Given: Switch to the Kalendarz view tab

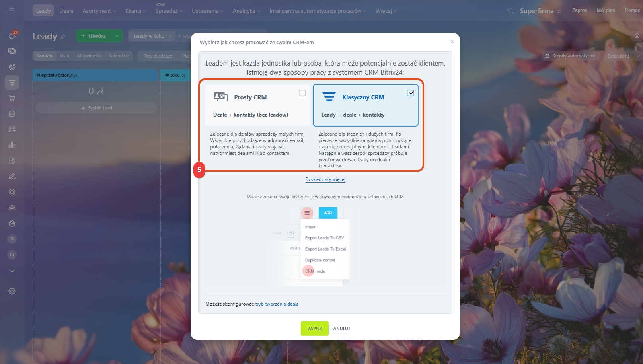Looking at the screenshot, I should [x=119, y=56].
